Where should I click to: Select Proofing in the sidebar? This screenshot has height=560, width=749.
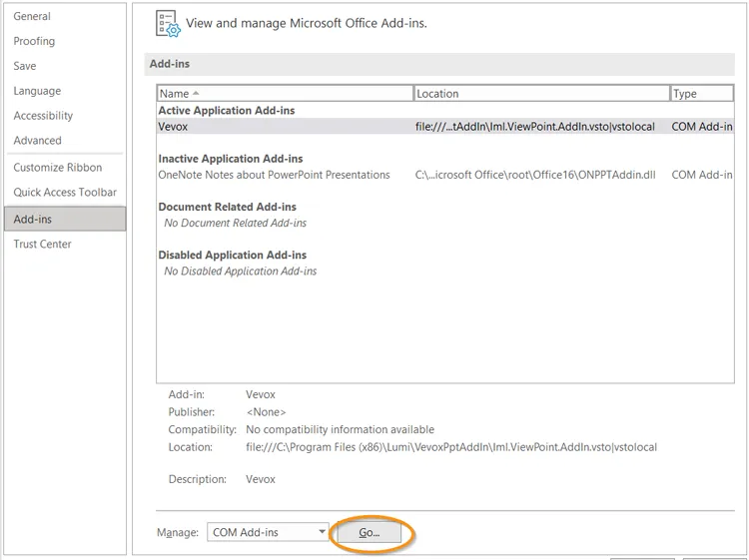(34, 42)
